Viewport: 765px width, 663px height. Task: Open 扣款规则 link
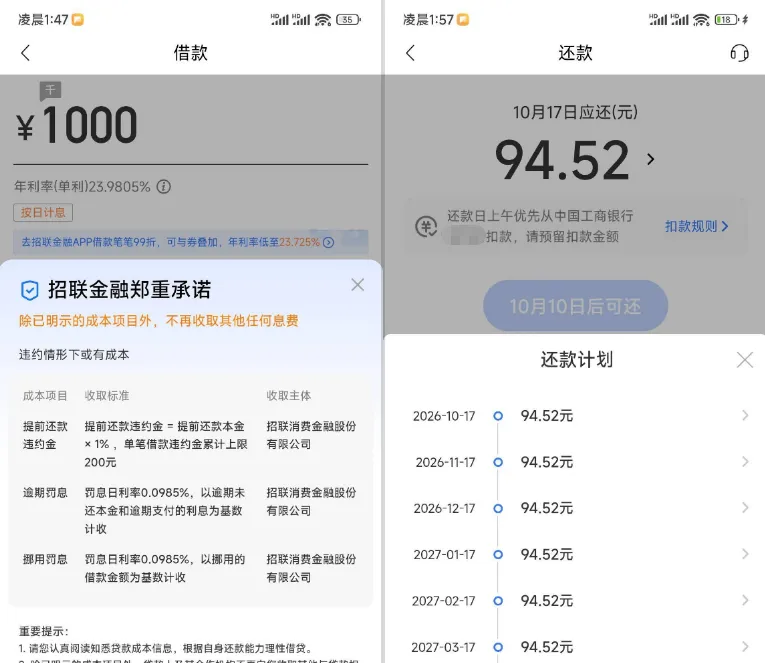696,226
